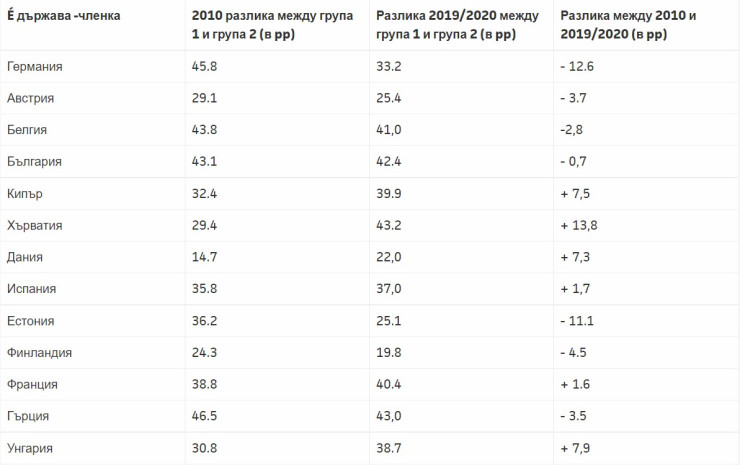The width and height of the screenshot is (740, 465).
Task: Select the Гърция country cell
Action: [x=27, y=416]
